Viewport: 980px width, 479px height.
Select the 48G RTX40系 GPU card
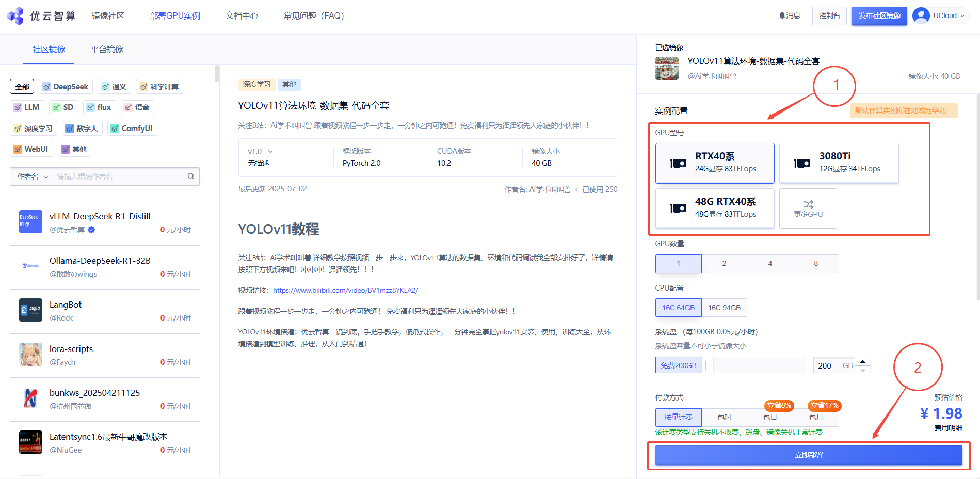pos(715,209)
